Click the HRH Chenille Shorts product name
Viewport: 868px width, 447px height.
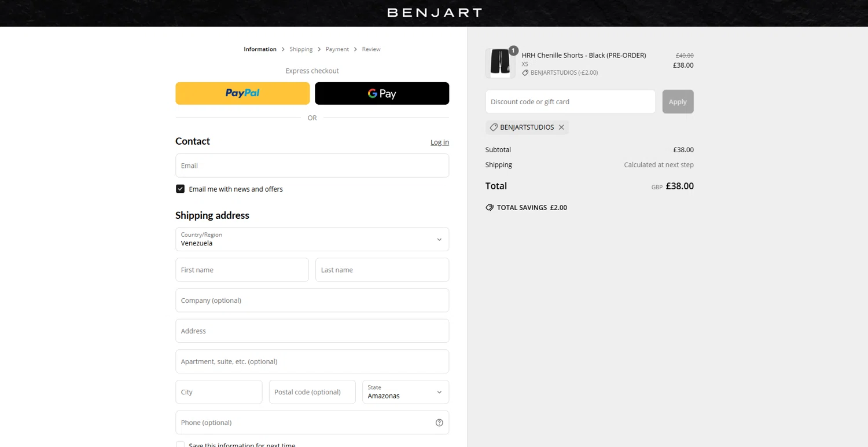coord(583,56)
